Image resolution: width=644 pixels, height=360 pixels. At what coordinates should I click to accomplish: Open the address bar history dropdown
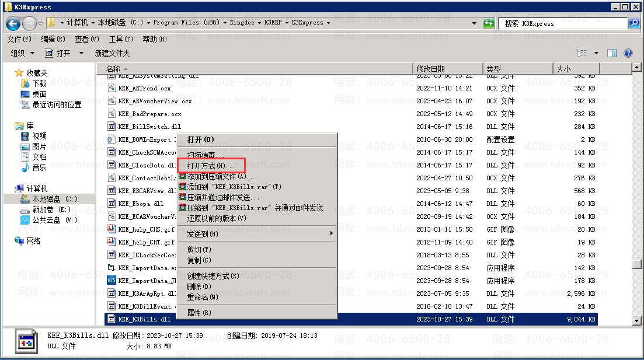click(x=474, y=23)
